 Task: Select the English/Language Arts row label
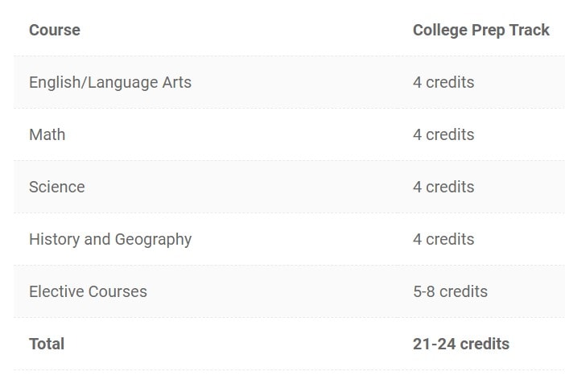click(x=110, y=83)
